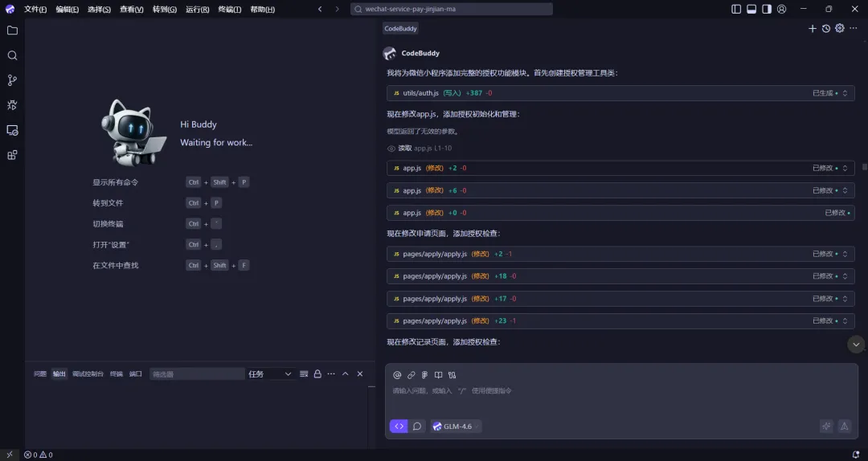Open errors and warnings count in status bar
This screenshot has height=461, width=868.
click(x=39, y=455)
